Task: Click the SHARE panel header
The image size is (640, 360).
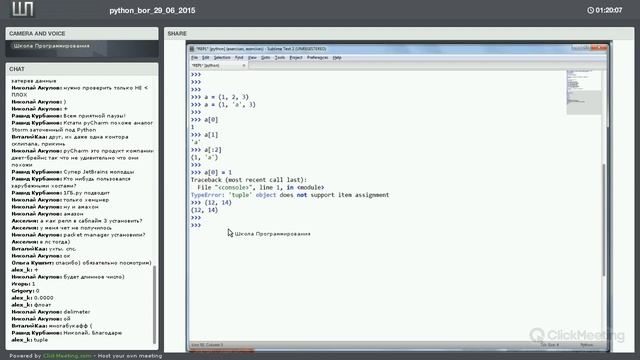Action: click(x=399, y=33)
